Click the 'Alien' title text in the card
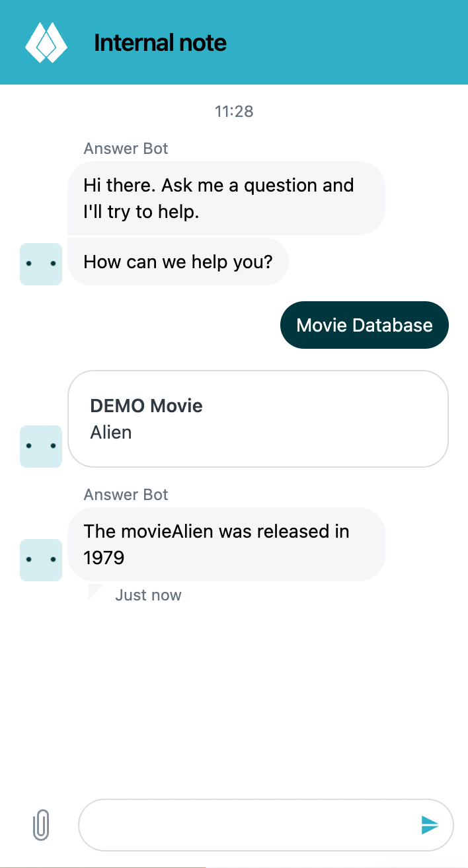Image resolution: width=468 pixels, height=868 pixels. [111, 433]
